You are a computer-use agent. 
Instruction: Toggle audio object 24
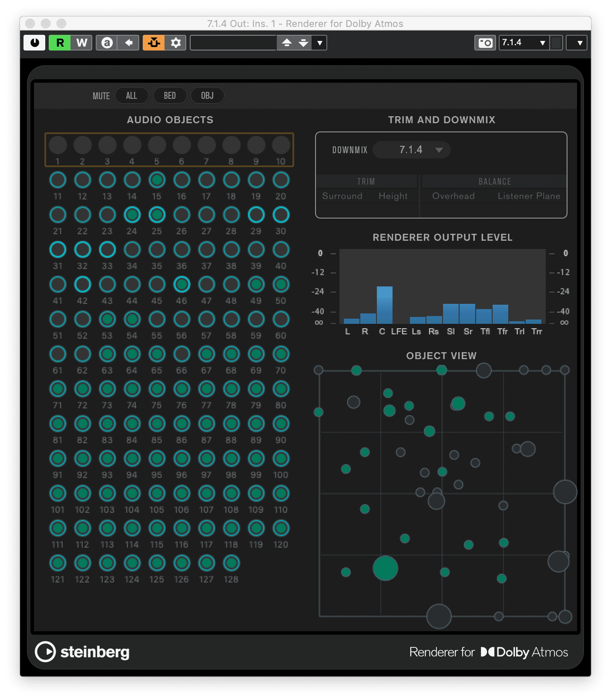(132, 215)
